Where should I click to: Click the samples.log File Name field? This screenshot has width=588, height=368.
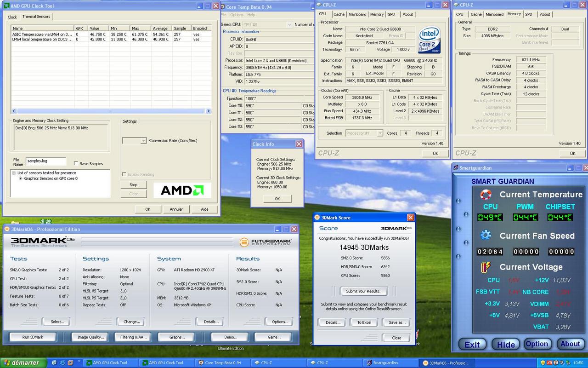[x=45, y=161]
